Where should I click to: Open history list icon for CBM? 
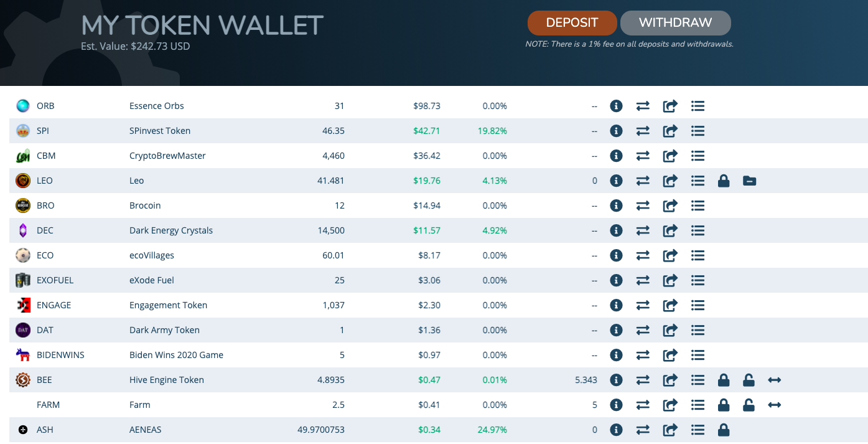(698, 156)
